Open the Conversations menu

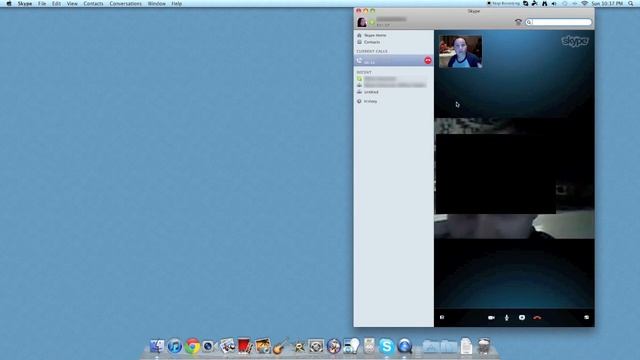[x=126, y=4]
